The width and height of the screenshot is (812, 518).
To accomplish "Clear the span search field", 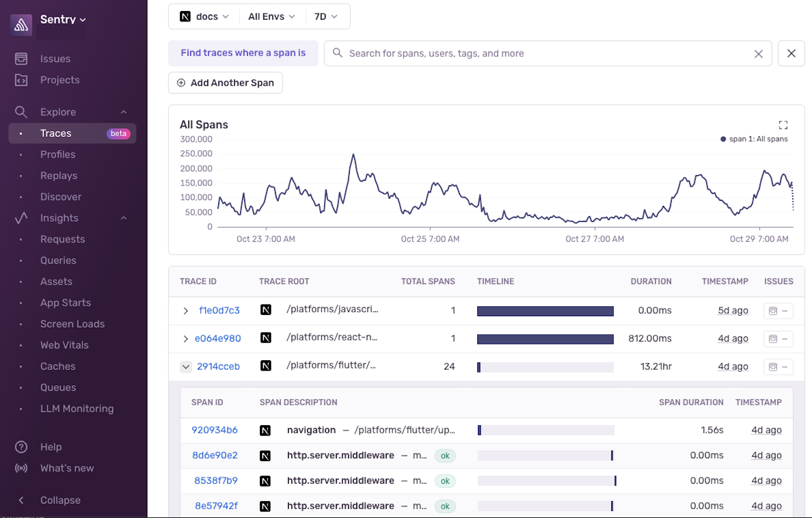I will pyautogui.click(x=758, y=54).
